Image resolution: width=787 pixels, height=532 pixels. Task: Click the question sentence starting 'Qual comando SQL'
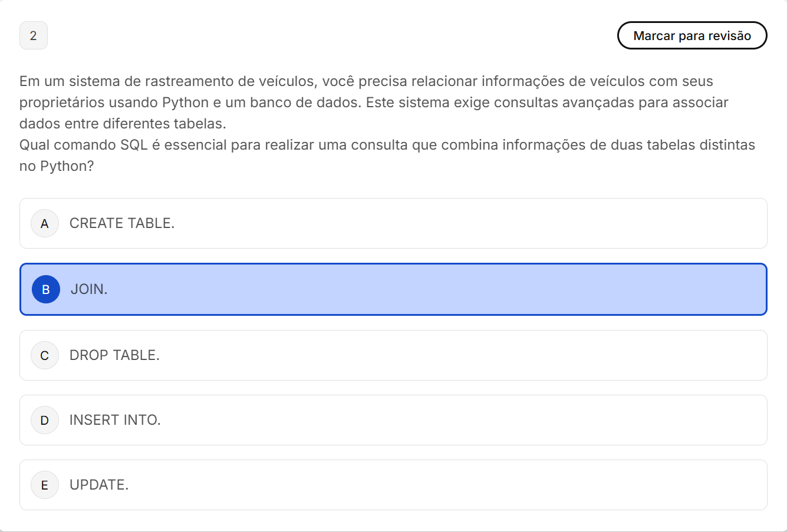point(387,156)
